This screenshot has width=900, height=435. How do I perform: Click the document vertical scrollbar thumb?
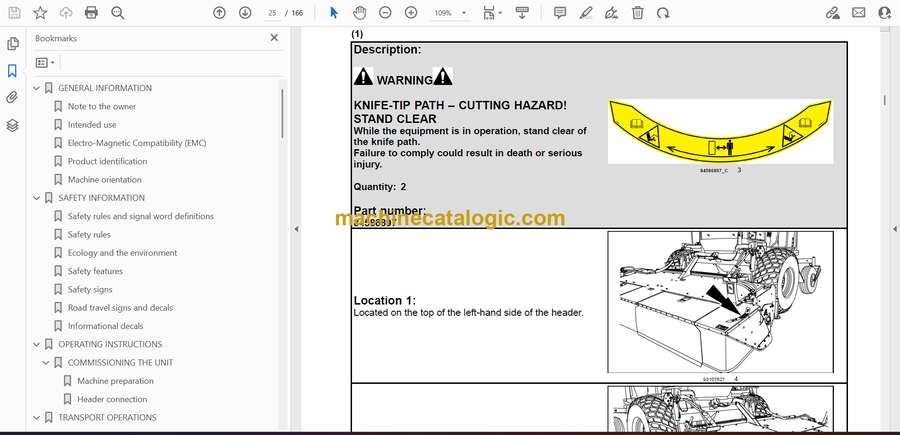(x=885, y=100)
